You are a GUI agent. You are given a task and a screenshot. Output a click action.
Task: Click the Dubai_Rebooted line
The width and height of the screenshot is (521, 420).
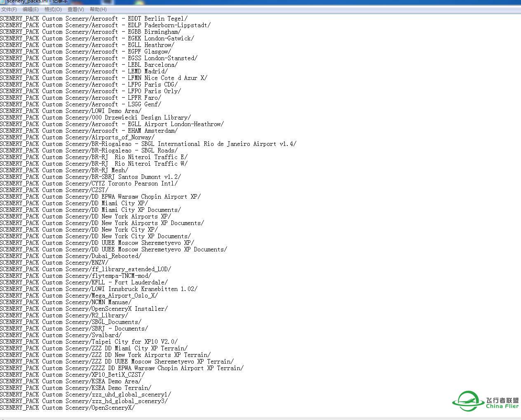70,256
